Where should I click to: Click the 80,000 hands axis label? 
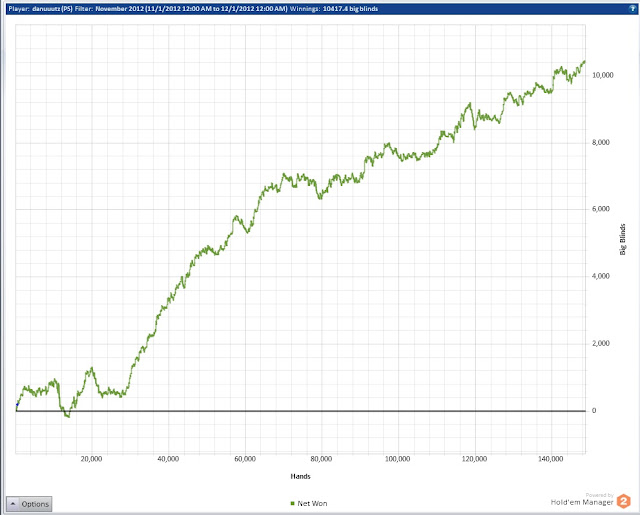click(321, 459)
